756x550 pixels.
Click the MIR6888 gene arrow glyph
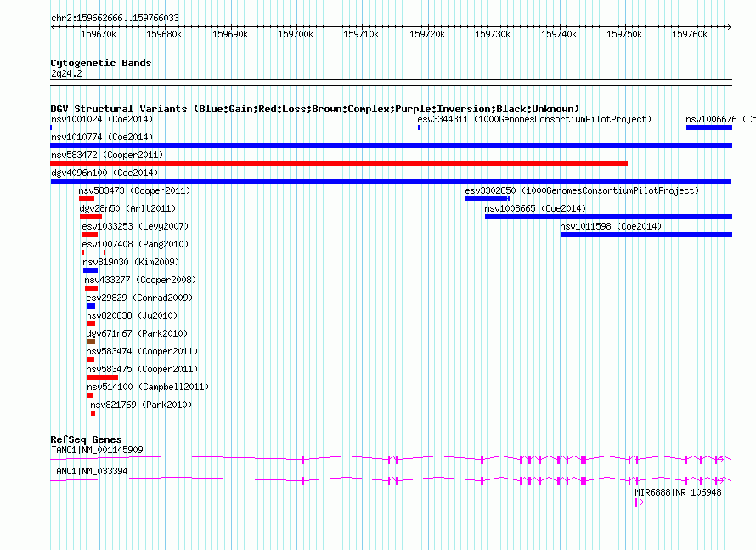pyautogui.click(x=639, y=502)
